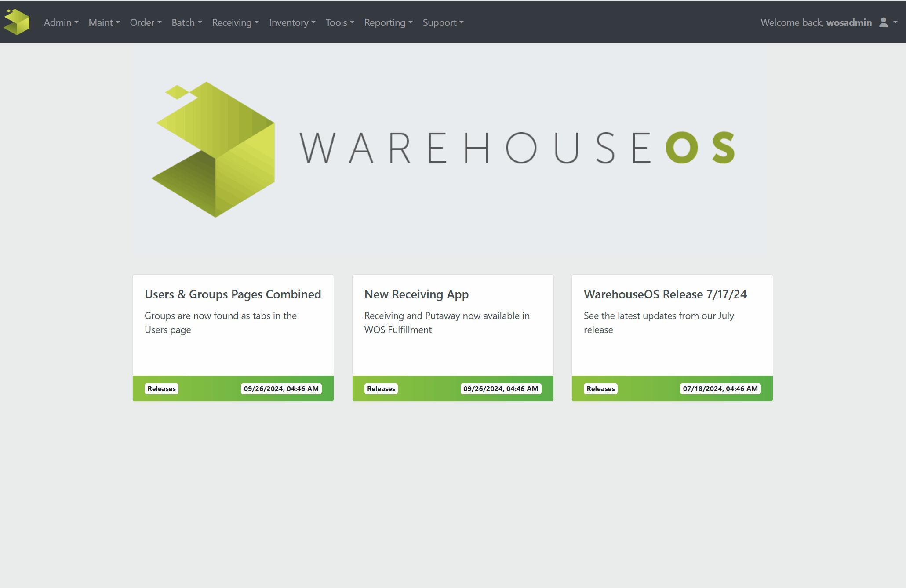Expand the Support dropdown
906x588 pixels.
tap(443, 22)
